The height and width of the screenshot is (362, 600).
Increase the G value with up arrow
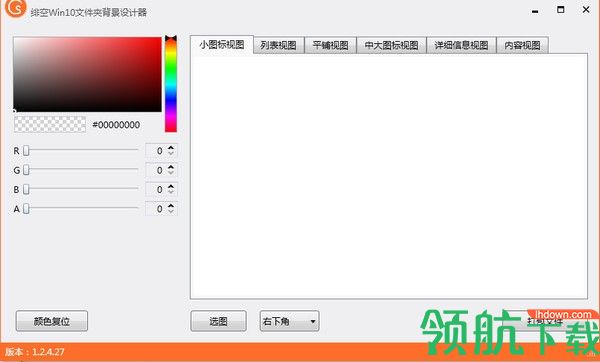coord(171,166)
